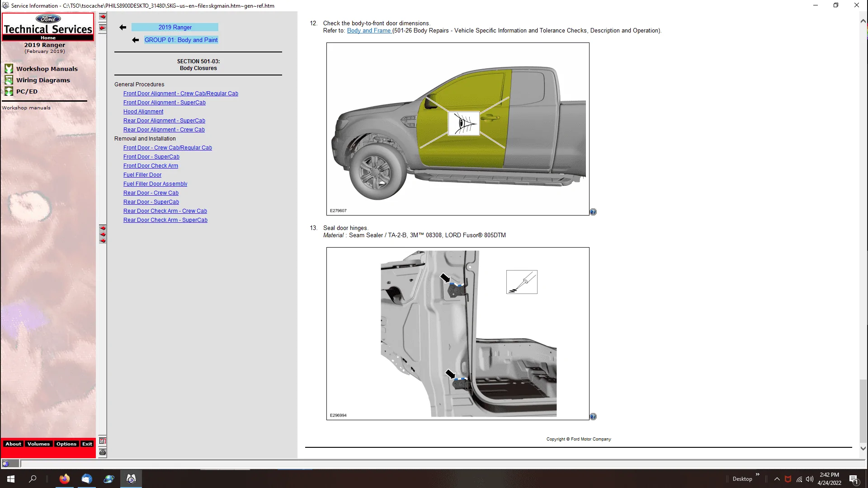The width and height of the screenshot is (868, 488).
Task: Open the calculator conversion icon on the divider
Action: coord(103,441)
